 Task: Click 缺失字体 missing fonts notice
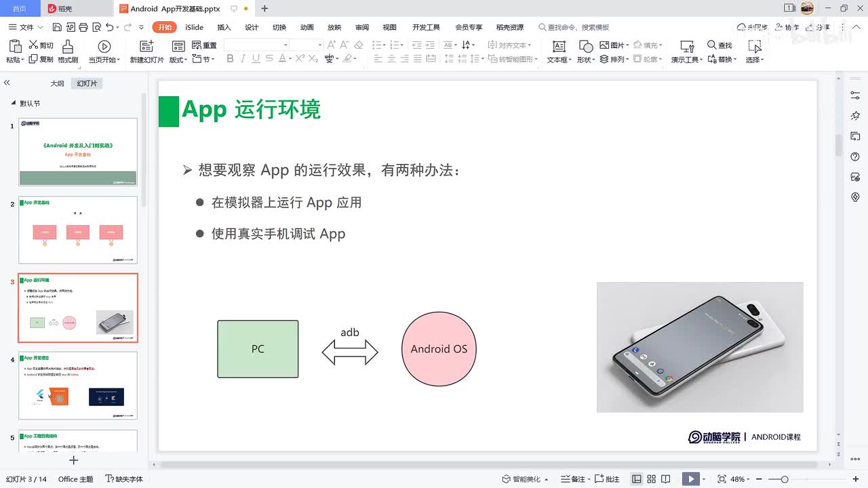pyautogui.click(x=124, y=479)
